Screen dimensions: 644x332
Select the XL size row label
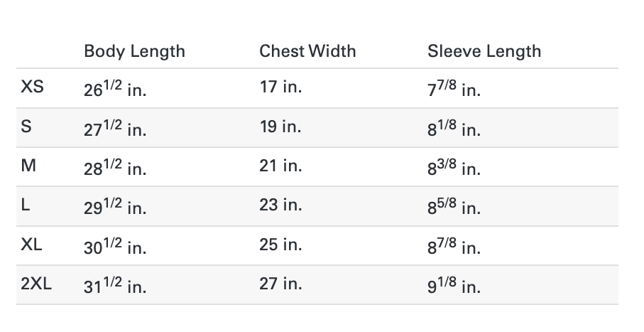(32, 245)
